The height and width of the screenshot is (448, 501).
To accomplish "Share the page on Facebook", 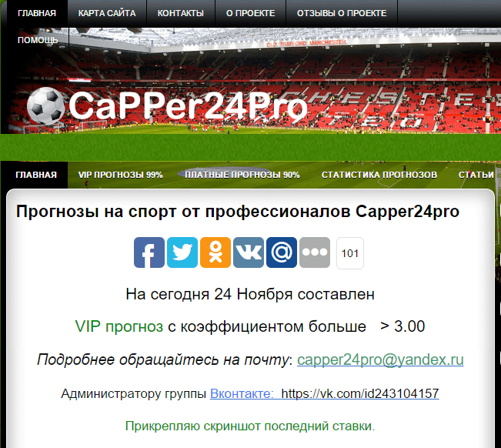I will (x=149, y=252).
